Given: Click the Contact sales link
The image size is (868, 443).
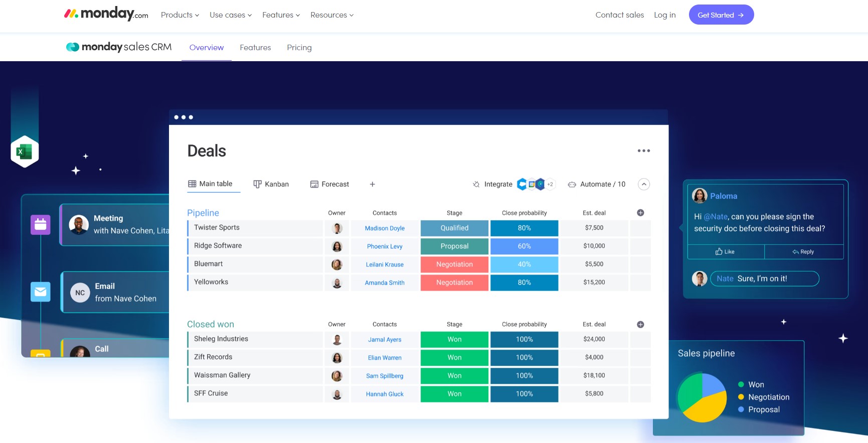Looking at the screenshot, I should 620,15.
